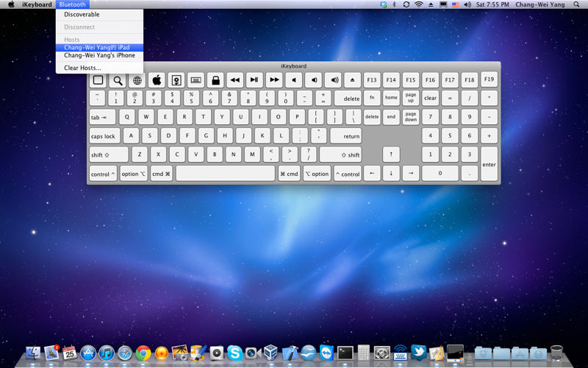Image resolution: width=588 pixels, height=368 pixels.
Task: Click the play/pause media key
Action: pyautogui.click(x=254, y=80)
